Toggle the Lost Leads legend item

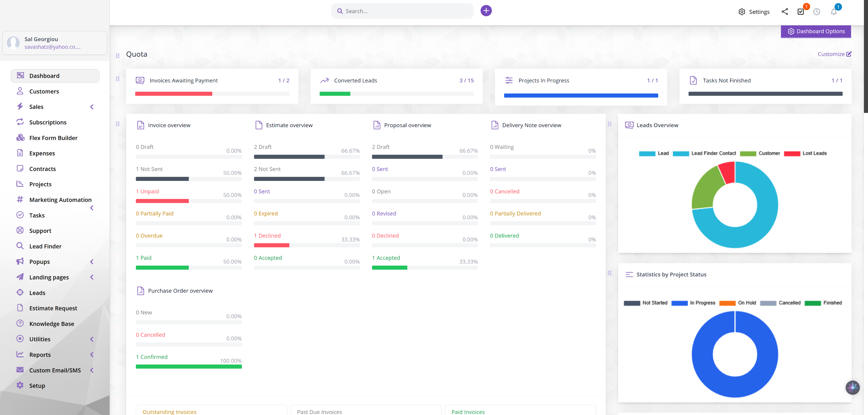click(x=805, y=153)
